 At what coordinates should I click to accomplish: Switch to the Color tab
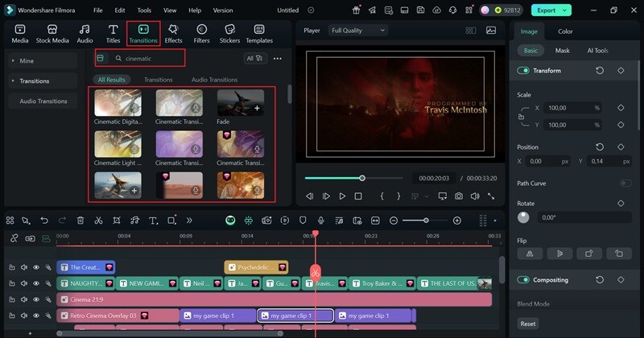tap(565, 31)
